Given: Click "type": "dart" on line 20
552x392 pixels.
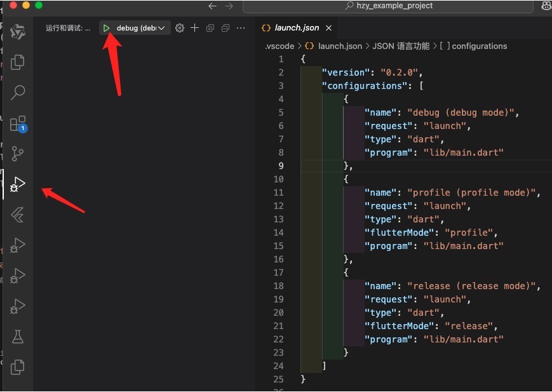Looking at the screenshot, I should (x=402, y=313).
